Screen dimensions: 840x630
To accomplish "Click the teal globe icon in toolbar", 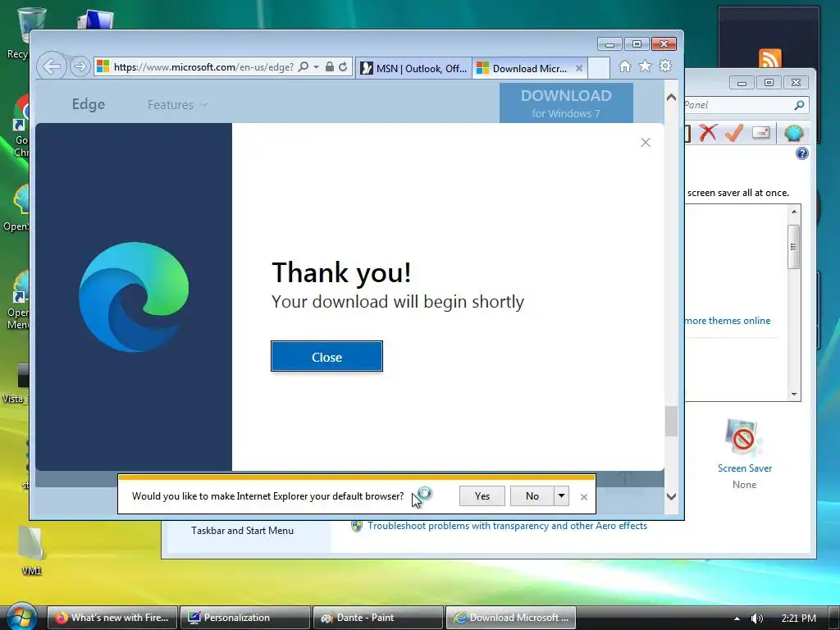I will coord(793,132).
